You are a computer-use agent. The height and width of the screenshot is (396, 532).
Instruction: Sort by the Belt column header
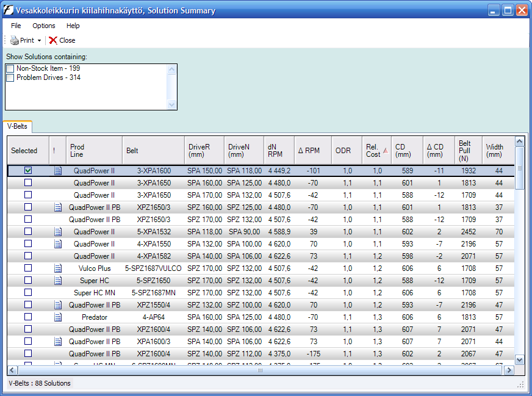click(x=153, y=150)
